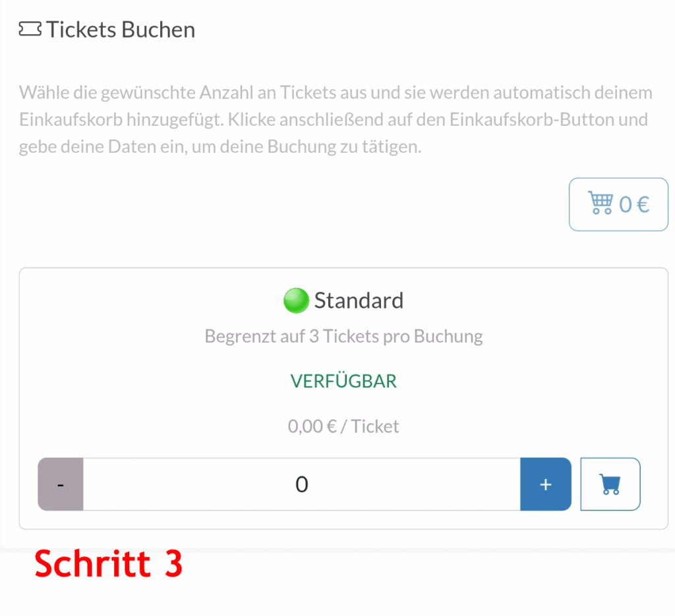
Task: Click the "0,00 € / Ticket" price text
Action: 343,426
